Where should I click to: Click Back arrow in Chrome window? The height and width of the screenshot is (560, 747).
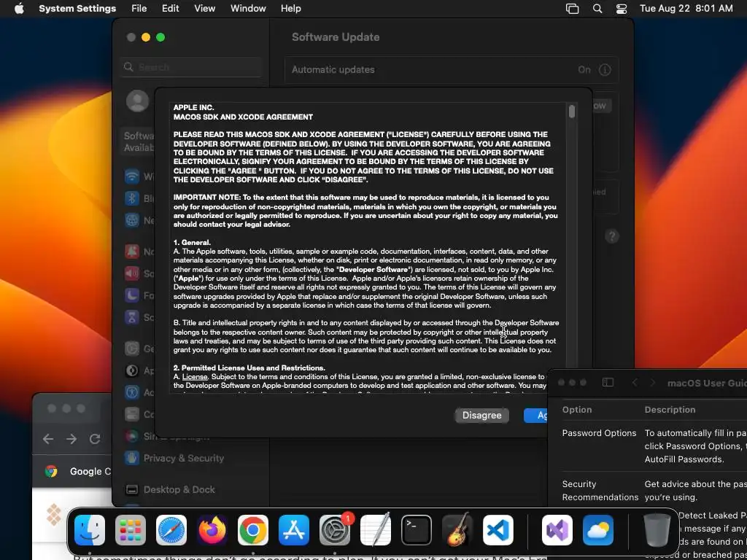(48, 439)
